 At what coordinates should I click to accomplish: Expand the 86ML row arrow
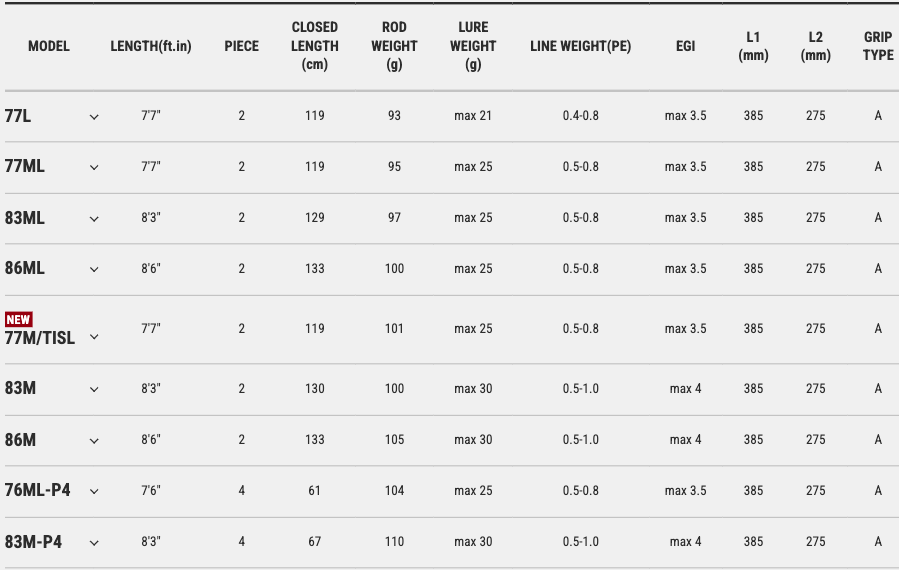(x=94, y=269)
